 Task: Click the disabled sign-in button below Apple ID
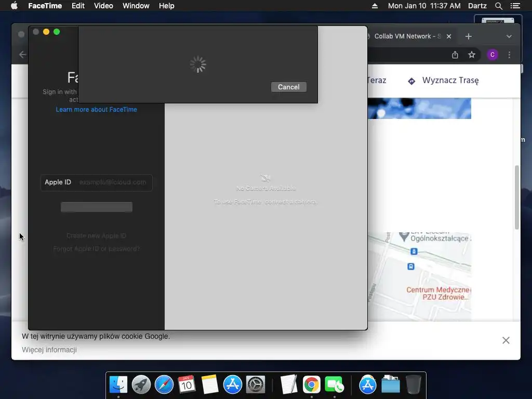coord(96,207)
